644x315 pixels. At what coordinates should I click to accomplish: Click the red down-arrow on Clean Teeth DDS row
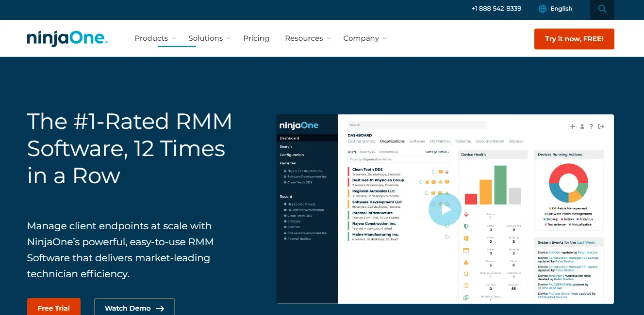[447, 172]
